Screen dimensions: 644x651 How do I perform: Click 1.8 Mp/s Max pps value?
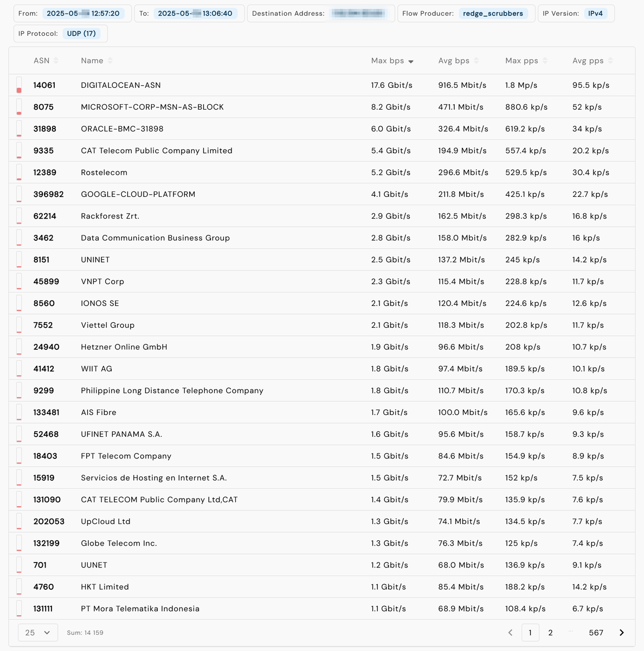(521, 85)
